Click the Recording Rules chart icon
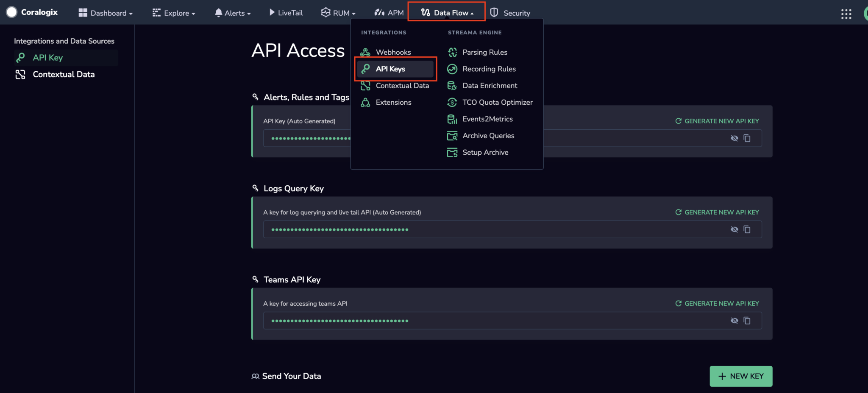 pos(452,69)
